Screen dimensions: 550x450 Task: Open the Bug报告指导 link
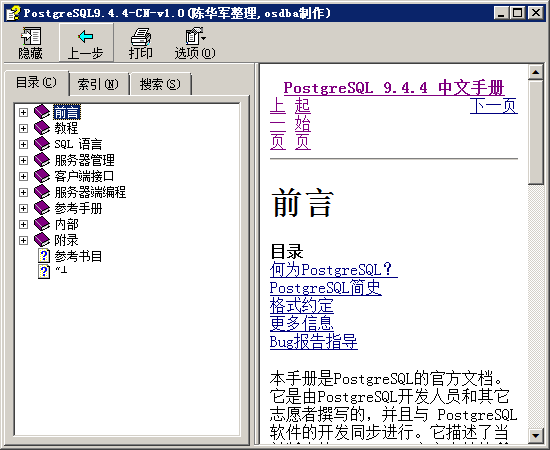point(314,342)
